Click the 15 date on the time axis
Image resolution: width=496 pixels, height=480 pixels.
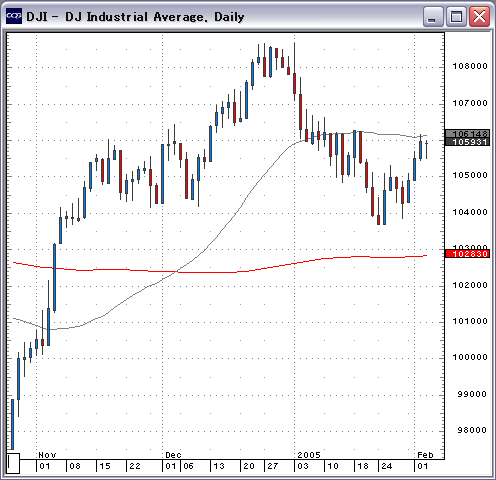coord(105,466)
